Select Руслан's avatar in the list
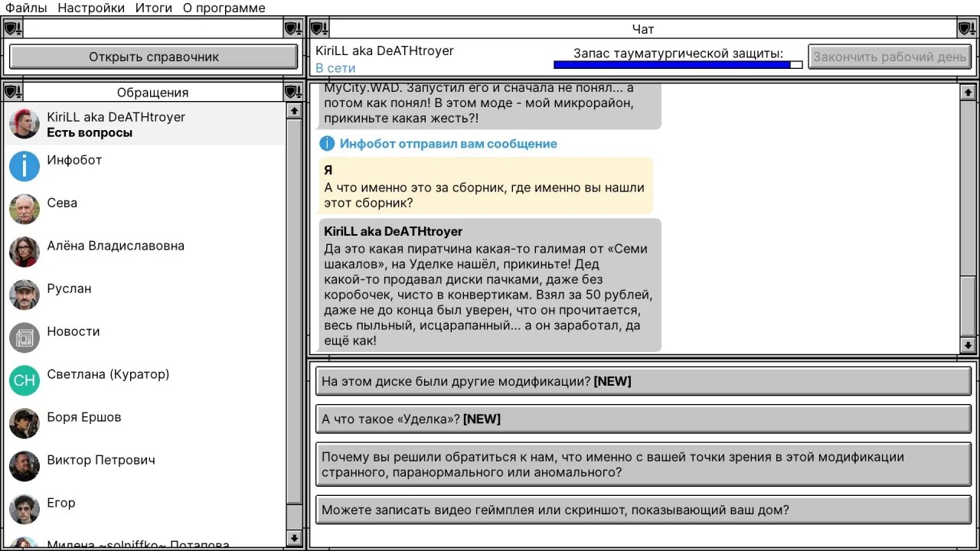980x551 pixels. [24, 295]
